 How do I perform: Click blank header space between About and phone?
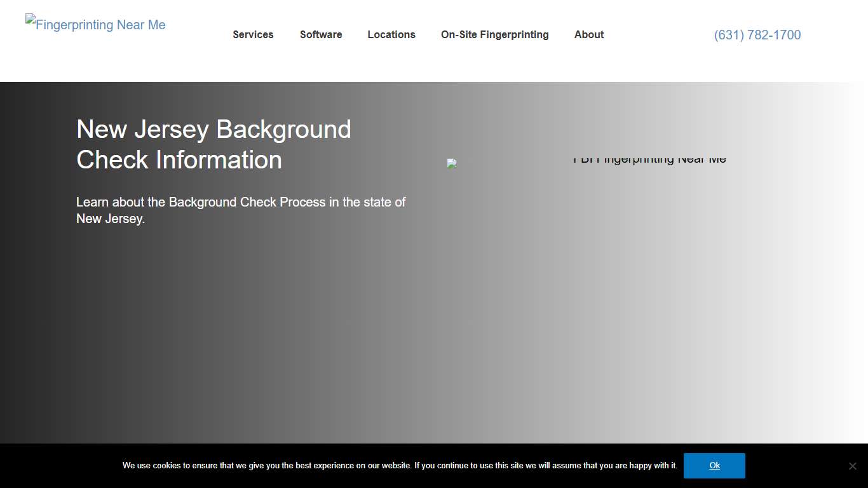point(658,35)
